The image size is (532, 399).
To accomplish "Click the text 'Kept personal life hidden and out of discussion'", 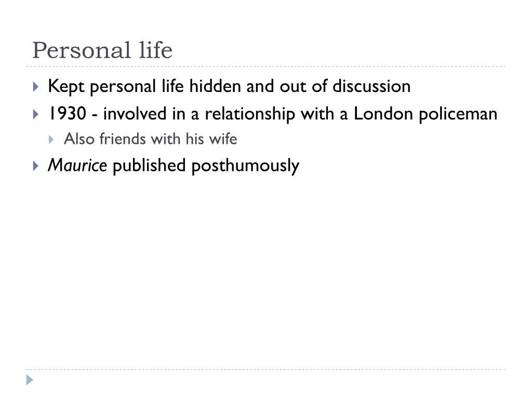I will (229, 86).
